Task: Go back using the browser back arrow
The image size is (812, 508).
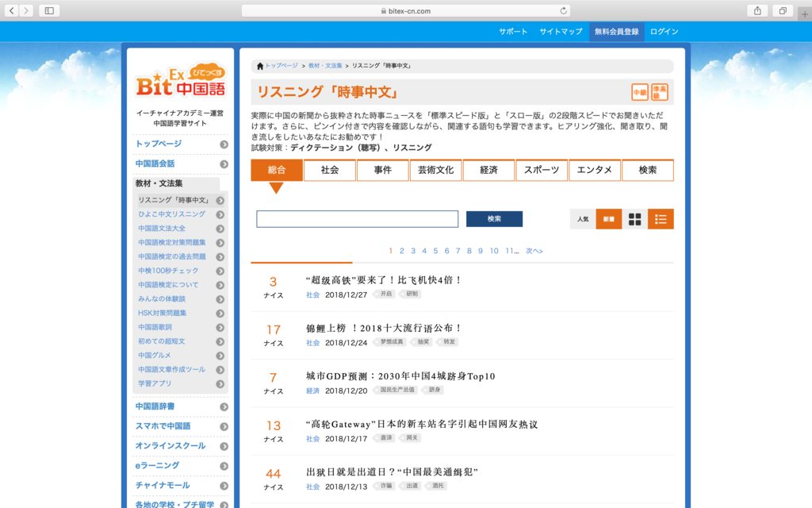Action: pyautogui.click(x=11, y=10)
